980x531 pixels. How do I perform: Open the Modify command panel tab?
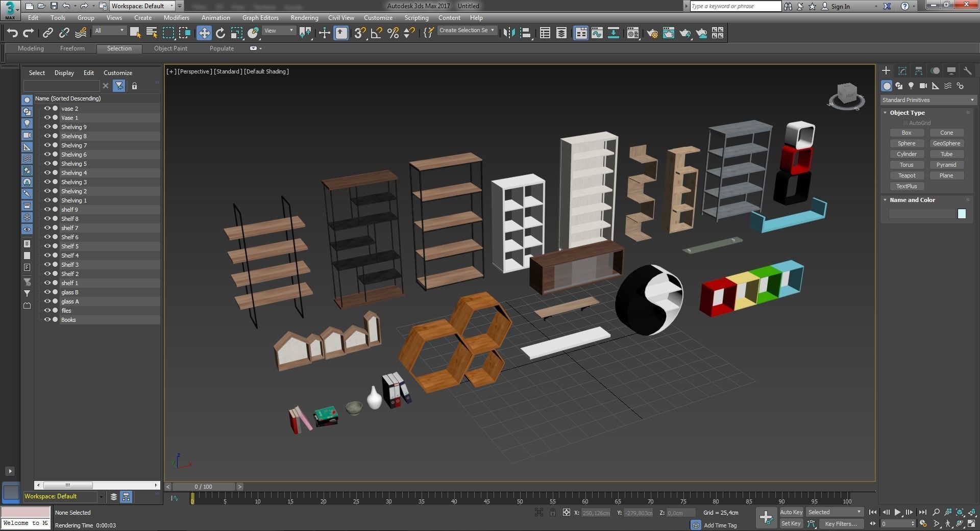(902, 71)
